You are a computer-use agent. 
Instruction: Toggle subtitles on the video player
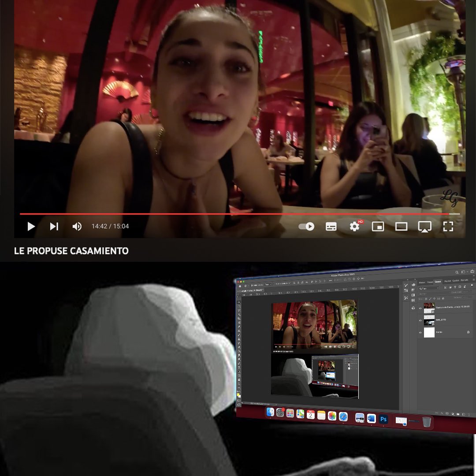tap(331, 226)
